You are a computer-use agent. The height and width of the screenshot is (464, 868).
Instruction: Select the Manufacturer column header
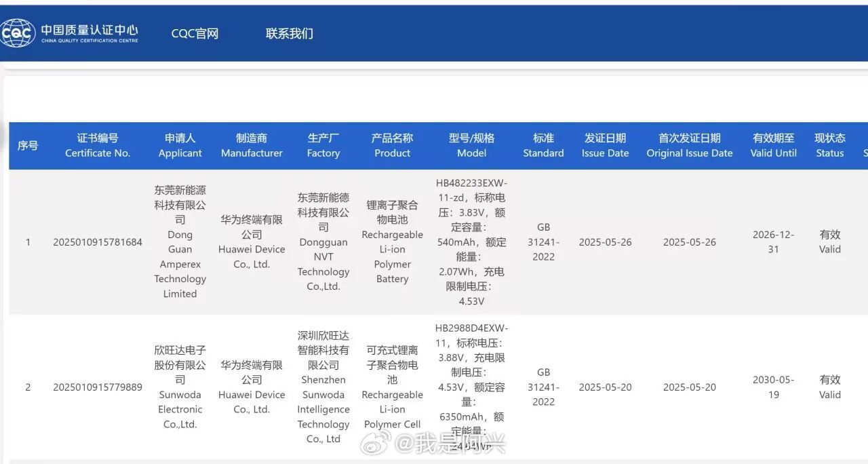252,145
